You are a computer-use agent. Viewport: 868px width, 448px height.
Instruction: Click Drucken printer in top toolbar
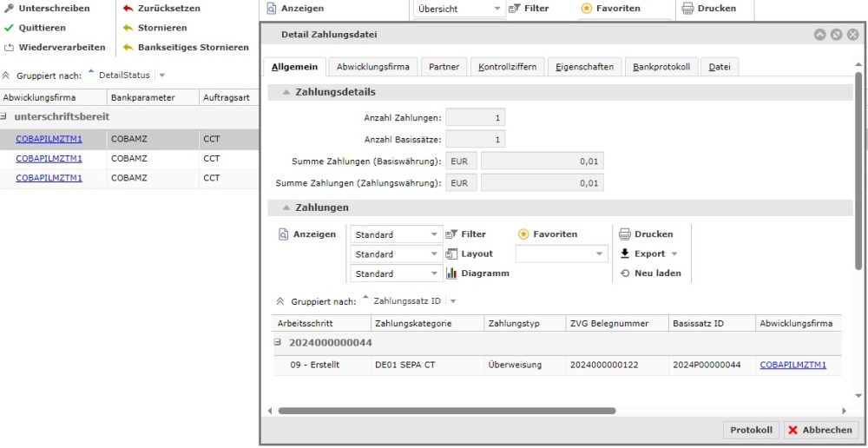click(x=709, y=9)
